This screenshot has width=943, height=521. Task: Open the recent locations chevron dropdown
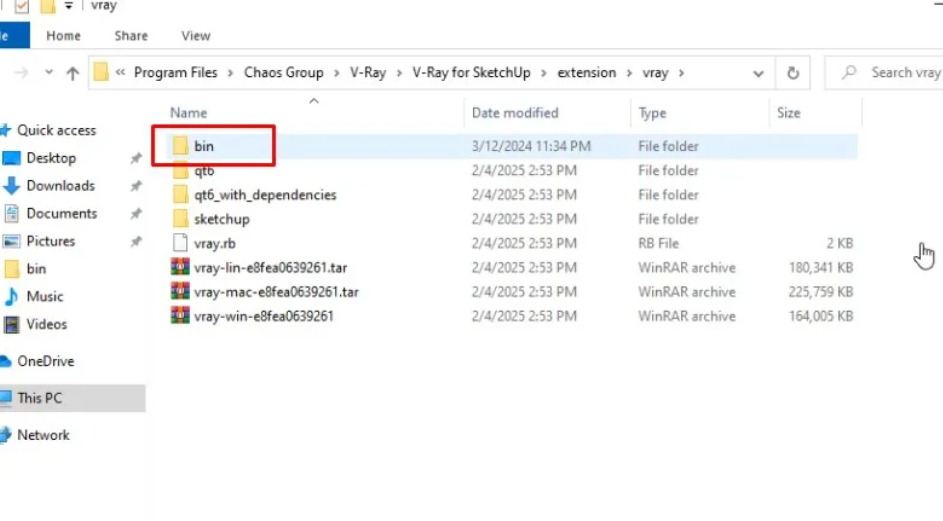[48, 73]
